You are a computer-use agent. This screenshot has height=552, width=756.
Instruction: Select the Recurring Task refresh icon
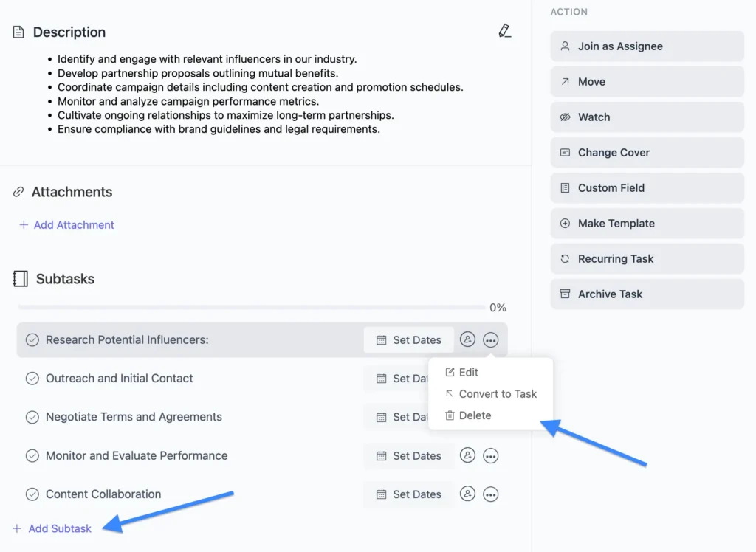(x=564, y=258)
